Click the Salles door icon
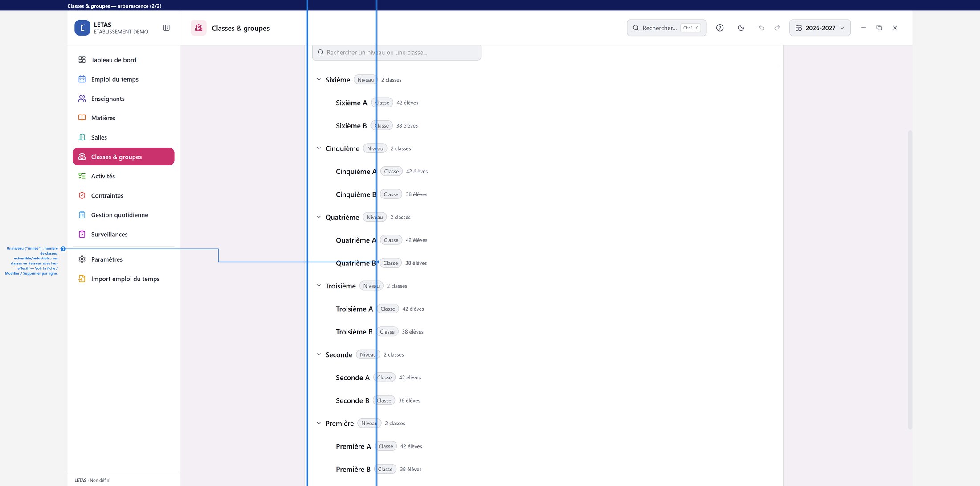The image size is (980, 486). click(x=82, y=137)
